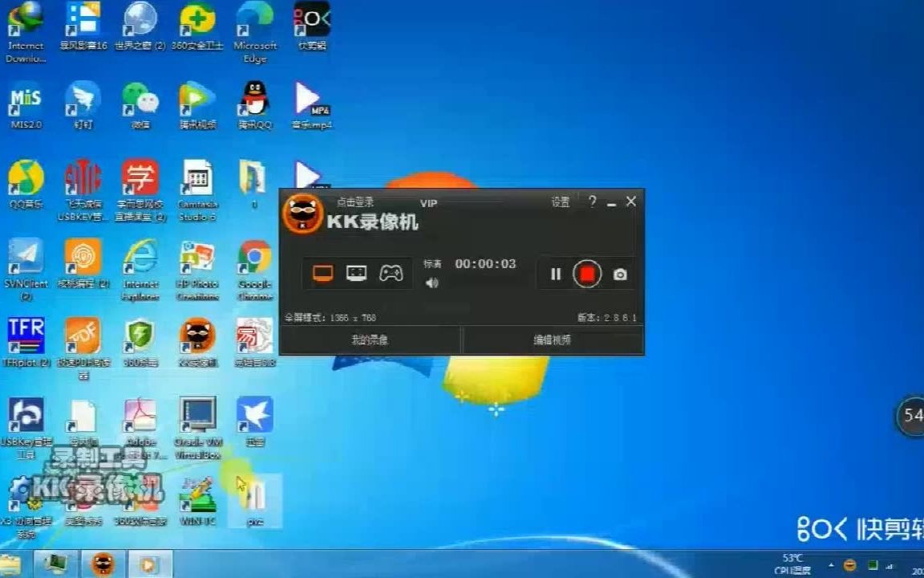Viewport: 924px width, 578px height.
Task: Stop recording with the red stop button
Action: point(587,275)
